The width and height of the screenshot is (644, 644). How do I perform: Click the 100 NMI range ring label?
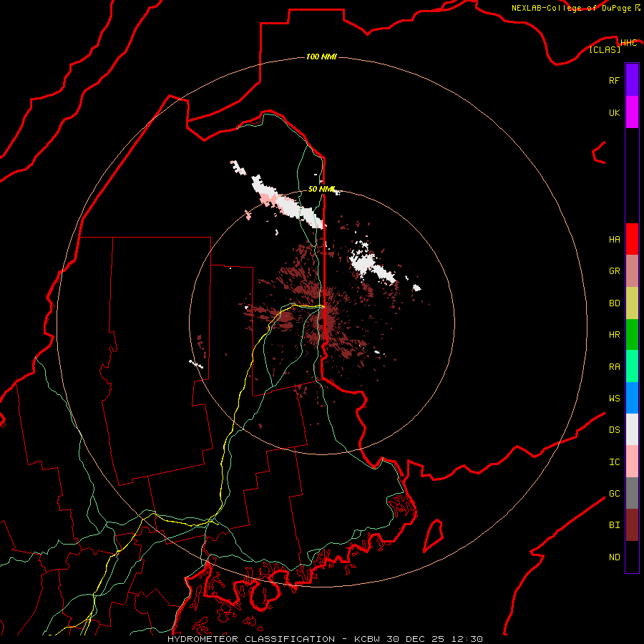[321, 57]
